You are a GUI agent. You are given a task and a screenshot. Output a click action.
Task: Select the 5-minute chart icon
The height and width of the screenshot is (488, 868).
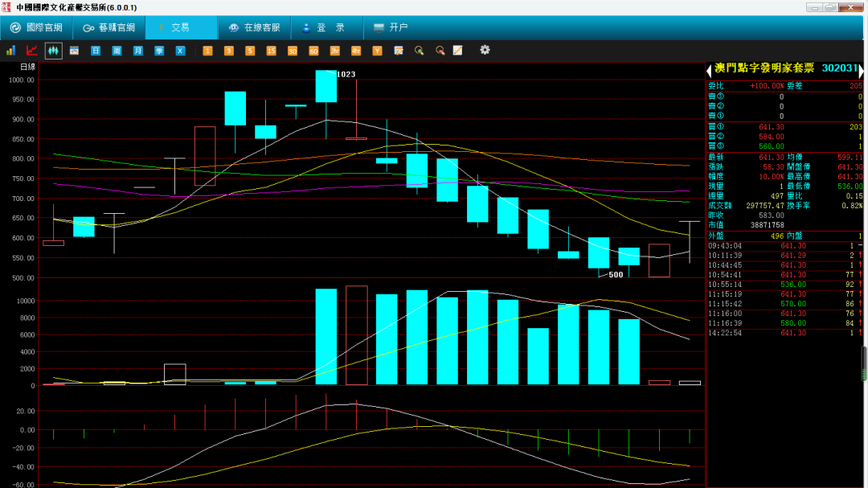tap(250, 51)
